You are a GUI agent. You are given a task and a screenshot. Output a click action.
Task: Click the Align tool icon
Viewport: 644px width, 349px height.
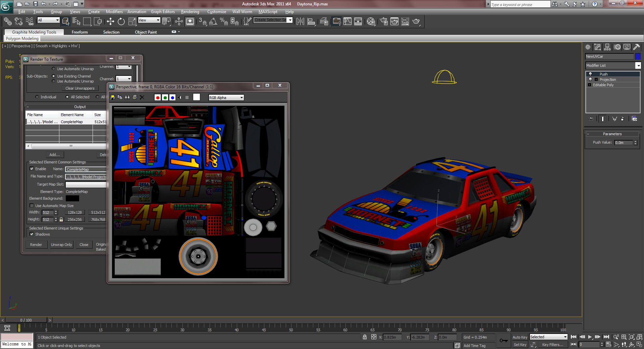pyautogui.click(x=311, y=21)
